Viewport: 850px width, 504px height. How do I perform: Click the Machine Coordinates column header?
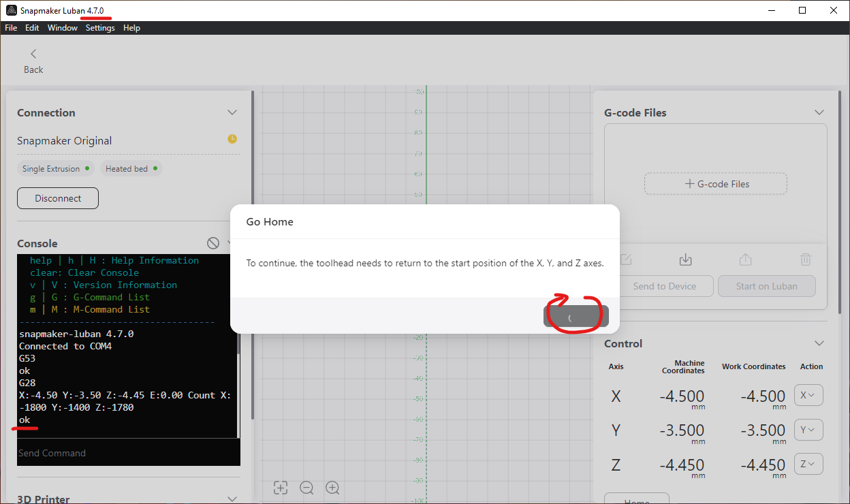coord(683,367)
